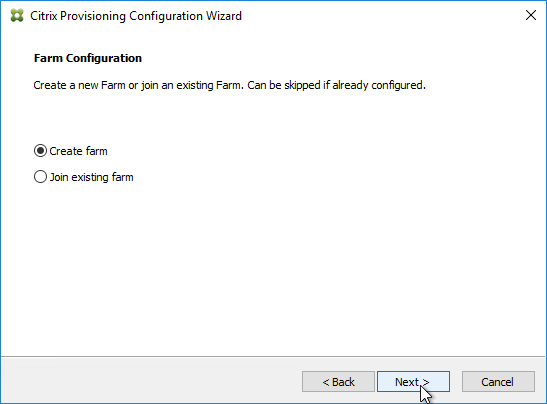Click the 'Create farm' option label
The image size is (547, 404).
click(78, 151)
